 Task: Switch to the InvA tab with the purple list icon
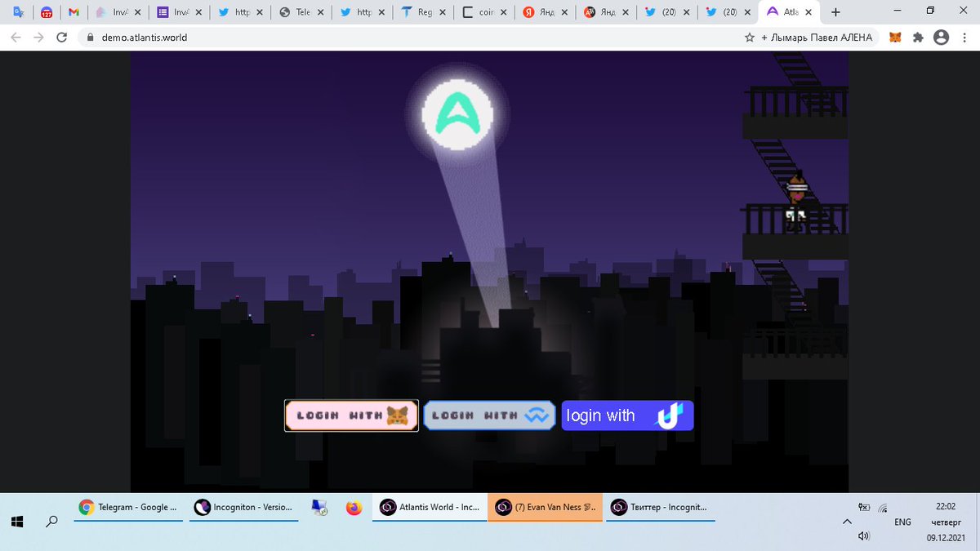(179, 12)
